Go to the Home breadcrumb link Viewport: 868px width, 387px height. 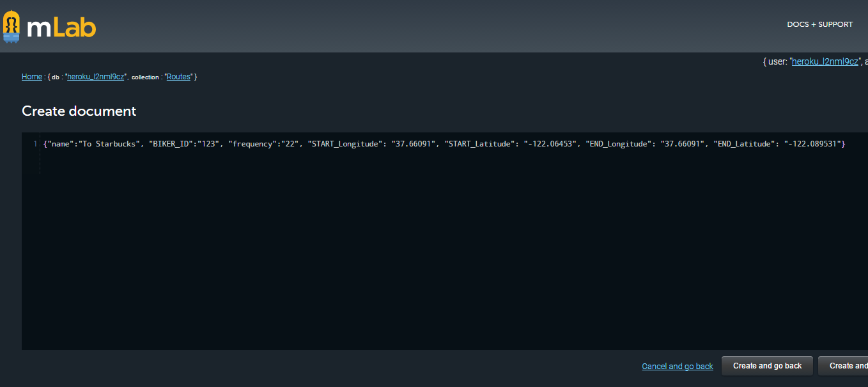click(32, 77)
